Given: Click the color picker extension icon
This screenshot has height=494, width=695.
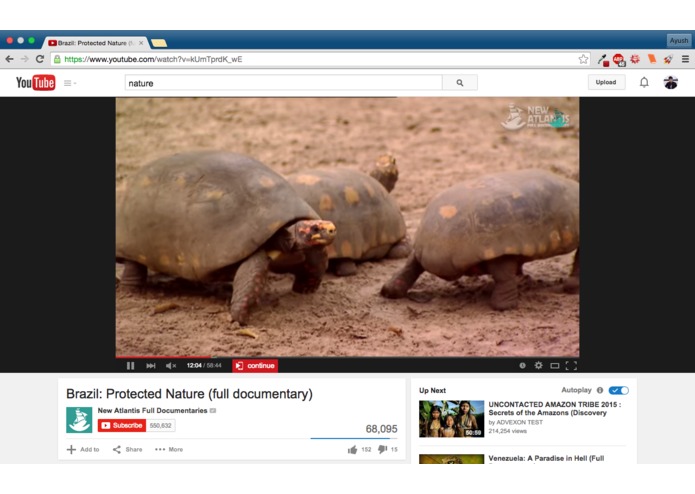Looking at the screenshot, I should 603,59.
